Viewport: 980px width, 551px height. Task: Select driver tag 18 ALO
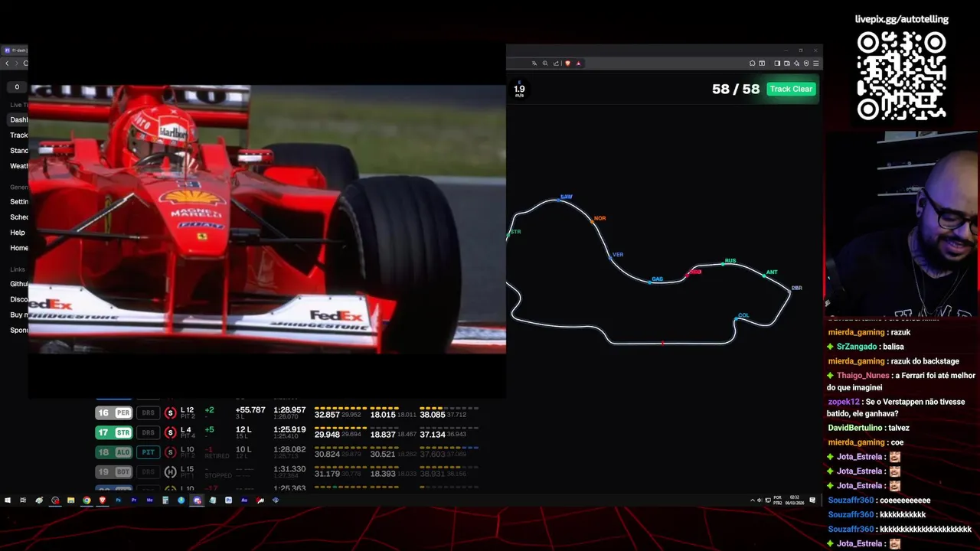(113, 452)
